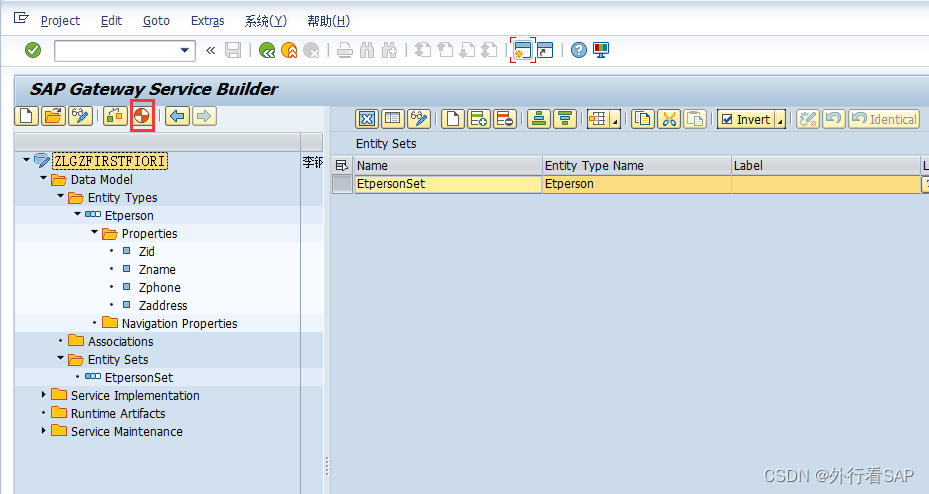Open Customize Local Layout monitor icon
Viewport: 929px width, 494px height.
coord(601,50)
